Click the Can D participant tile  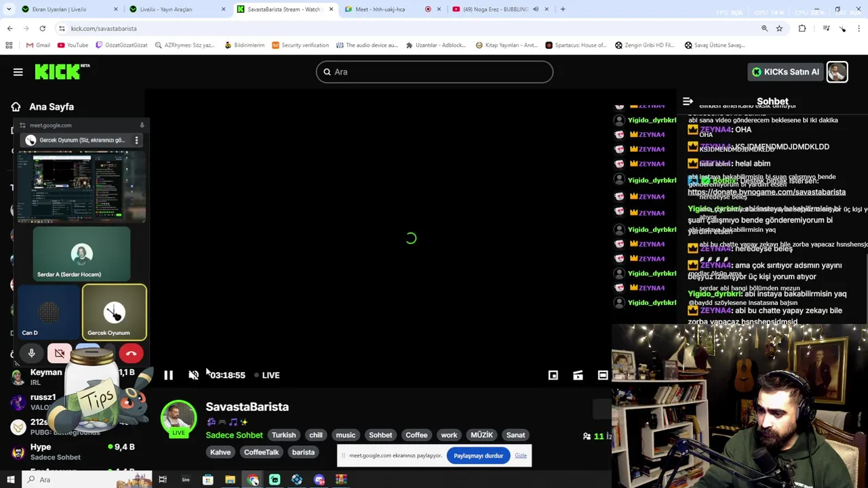click(49, 311)
